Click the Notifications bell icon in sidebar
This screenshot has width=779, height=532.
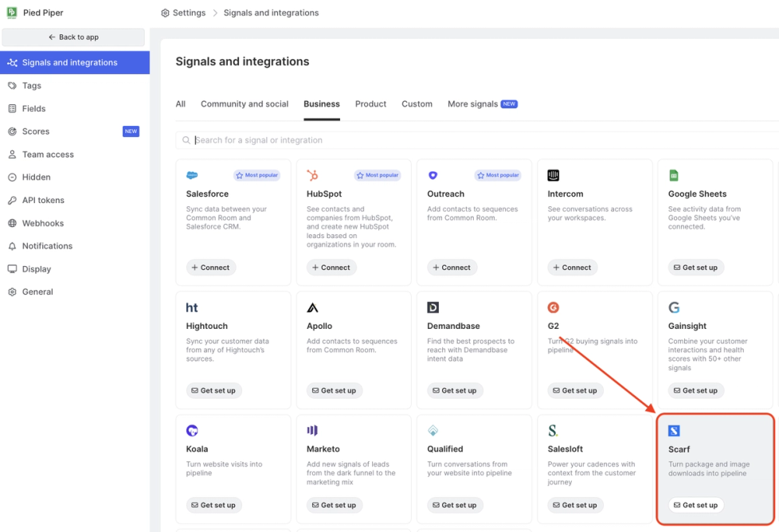(x=13, y=246)
